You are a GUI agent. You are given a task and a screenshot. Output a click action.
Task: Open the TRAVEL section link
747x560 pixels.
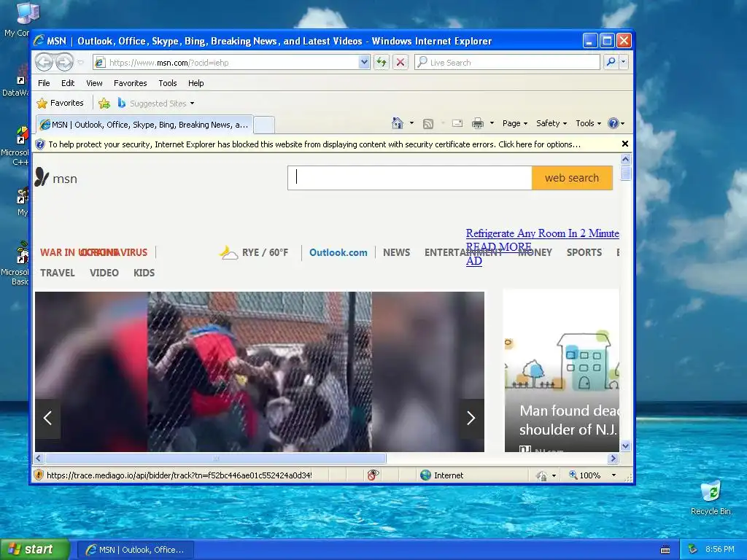(57, 273)
